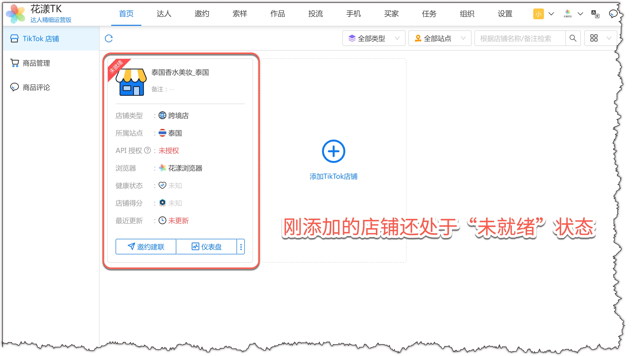Image resolution: width=644 pixels, height=356 pixels.
Task: Select TikTok 店铺 in the sidebar
Action: (x=51, y=39)
